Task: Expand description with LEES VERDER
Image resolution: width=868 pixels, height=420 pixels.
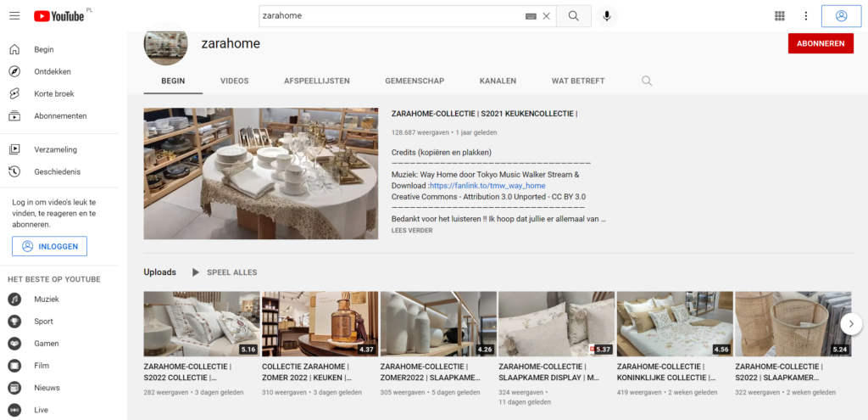Action: pos(412,230)
